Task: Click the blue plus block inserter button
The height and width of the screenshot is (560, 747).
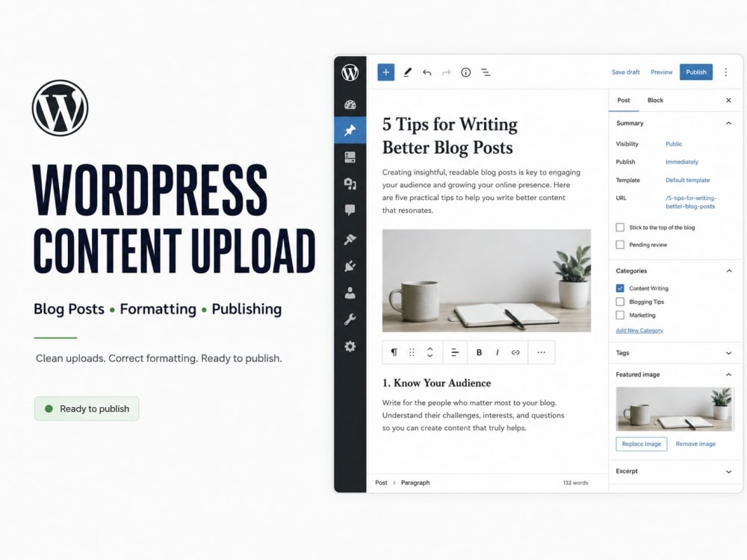Action: click(x=386, y=72)
